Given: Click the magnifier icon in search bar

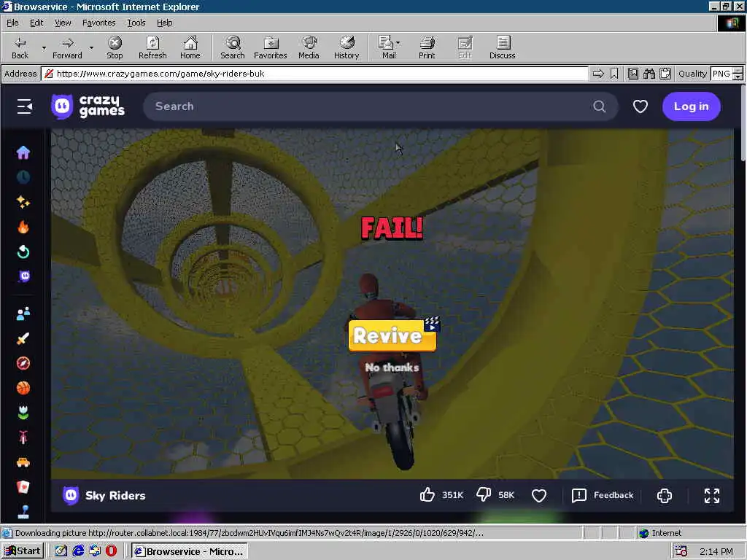Looking at the screenshot, I should click(x=600, y=106).
